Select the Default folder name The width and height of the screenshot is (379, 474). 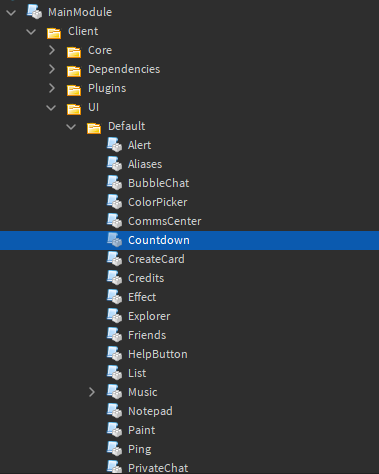click(x=127, y=126)
